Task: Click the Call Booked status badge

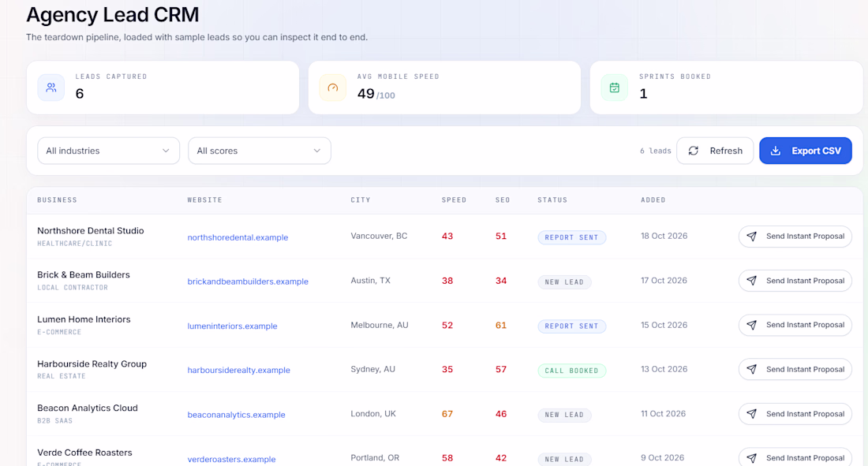Action: click(572, 371)
